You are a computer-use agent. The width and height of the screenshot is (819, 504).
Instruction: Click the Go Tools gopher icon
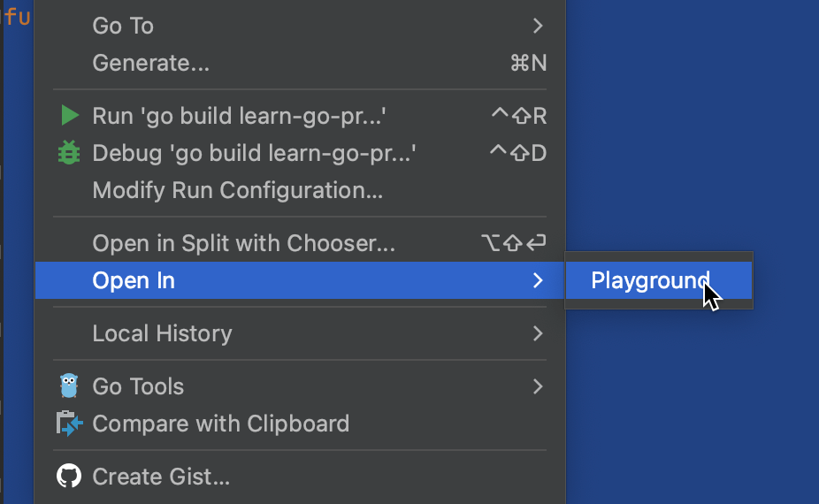pos(69,386)
